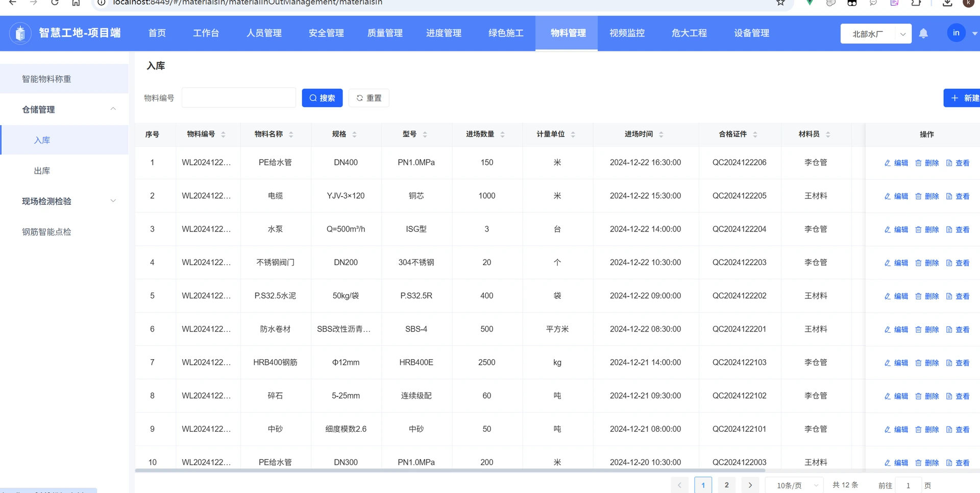The width and height of the screenshot is (980, 493).
Task: Open 智能物料称重 in sidebar
Action: (x=64, y=79)
